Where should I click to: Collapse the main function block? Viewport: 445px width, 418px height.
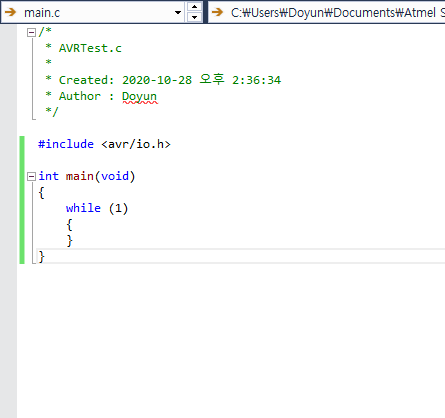31,176
